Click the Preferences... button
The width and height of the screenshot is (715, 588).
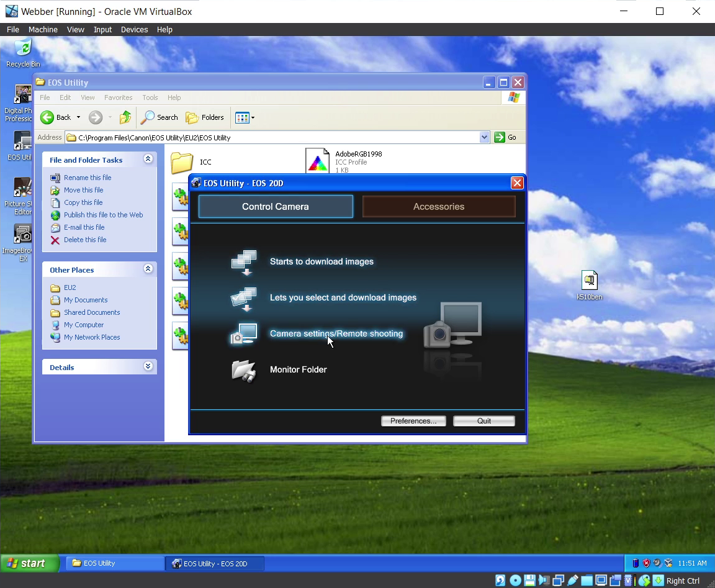(x=413, y=421)
